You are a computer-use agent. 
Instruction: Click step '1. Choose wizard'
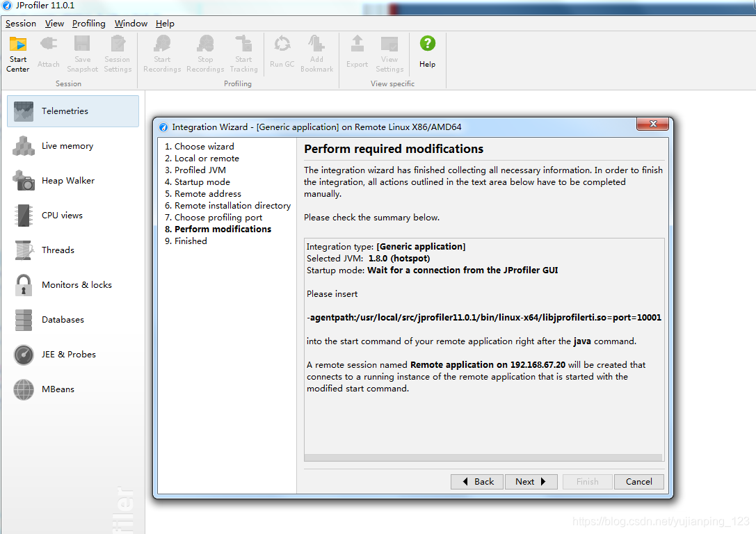199,146
